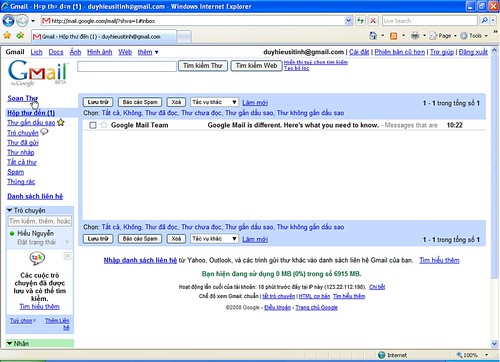Open a new blank browser tab
Viewport: 500px width, 362px height.
click(184, 37)
